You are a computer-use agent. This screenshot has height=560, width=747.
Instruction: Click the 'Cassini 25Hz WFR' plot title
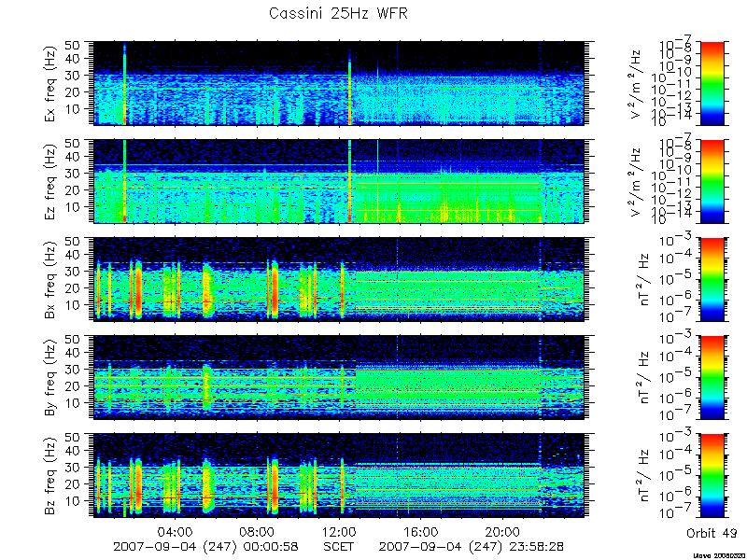(x=338, y=14)
